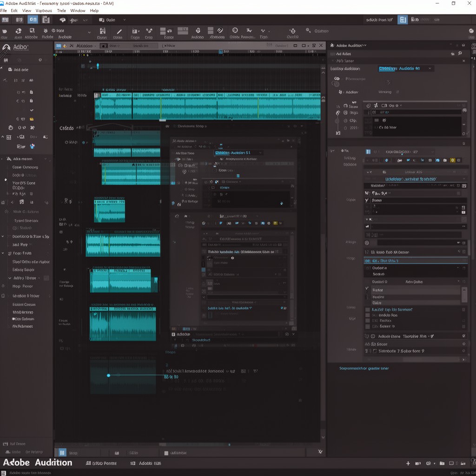The width and height of the screenshot is (476, 476).
Task: Click the Udbo Pontte button in bottom bar
Action: pos(102,463)
